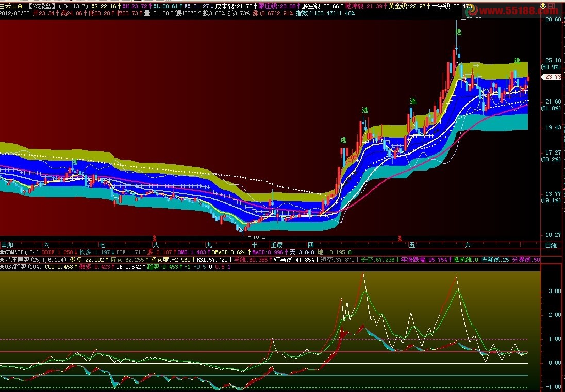Click the 振3.73% amplitude value
Image resolution: width=565 pixels, height=392 pixels.
pos(239,14)
